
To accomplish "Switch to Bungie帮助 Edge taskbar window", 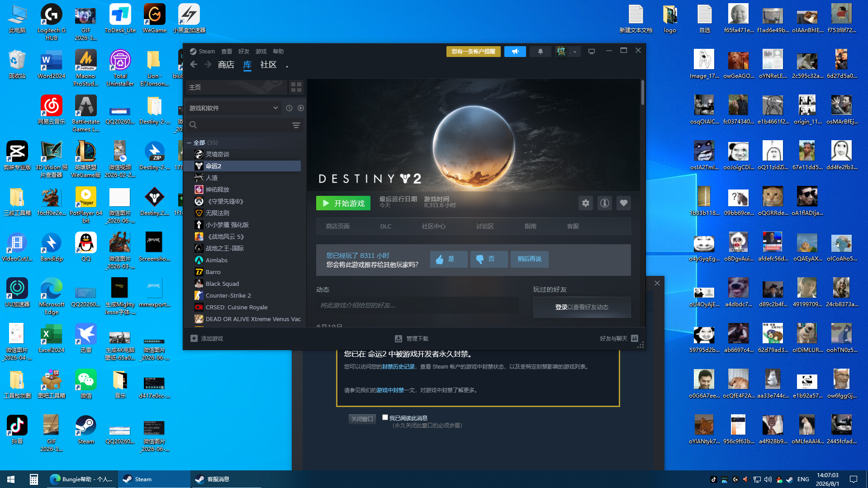I will (81, 479).
